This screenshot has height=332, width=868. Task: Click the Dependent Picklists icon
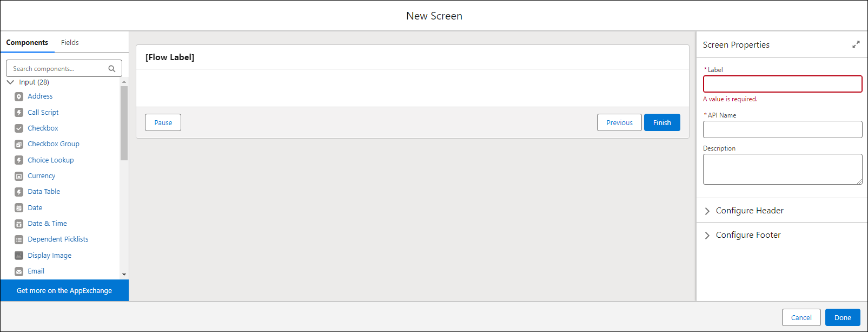pyautogui.click(x=19, y=239)
